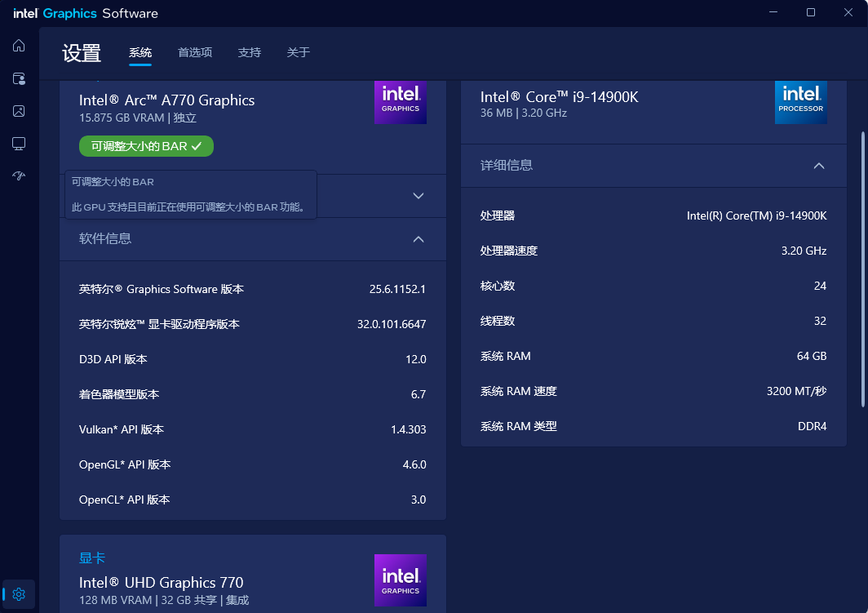This screenshot has height=613, width=868.
Task: Collapse the 详细信息 processor section
Action: click(x=819, y=166)
